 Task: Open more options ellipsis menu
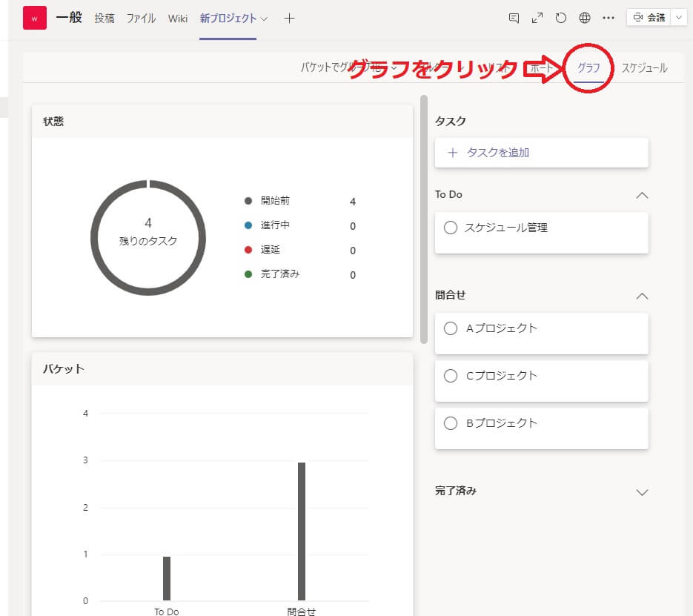609,19
